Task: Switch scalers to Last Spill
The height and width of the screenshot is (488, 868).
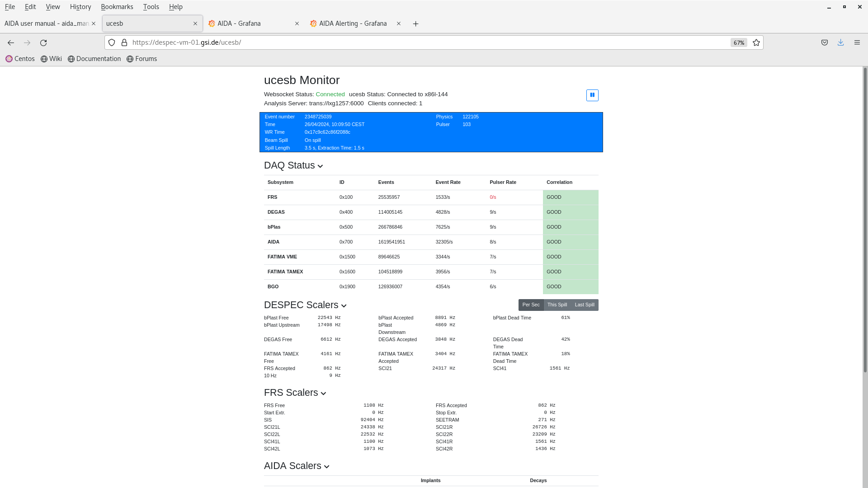Action: 585,305
